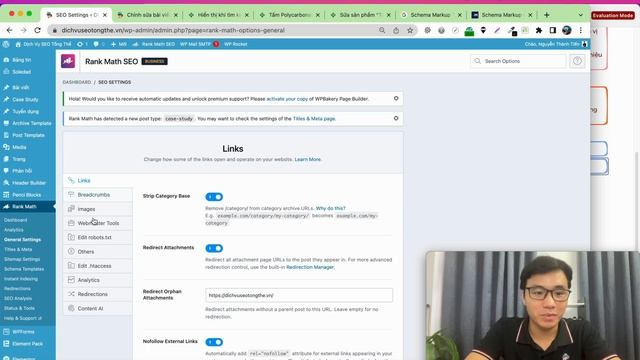Open the Edit .htaccess settings tab
This screenshot has height=360, width=640.
coord(98,266)
